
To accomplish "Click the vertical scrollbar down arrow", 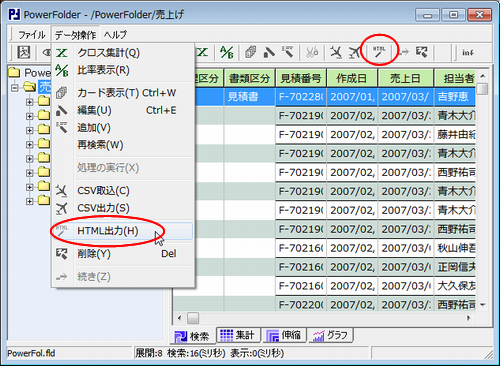I will coord(482,305).
